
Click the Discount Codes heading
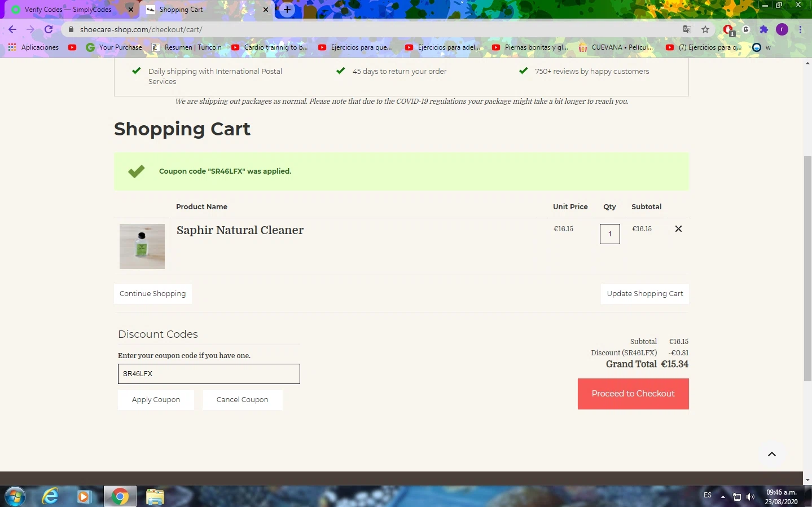point(158,334)
